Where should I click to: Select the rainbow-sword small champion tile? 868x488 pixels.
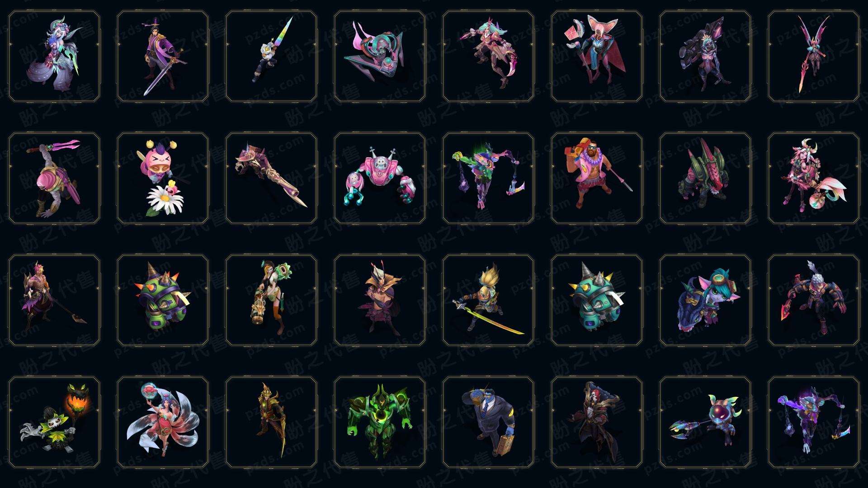[x=271, y=56]
